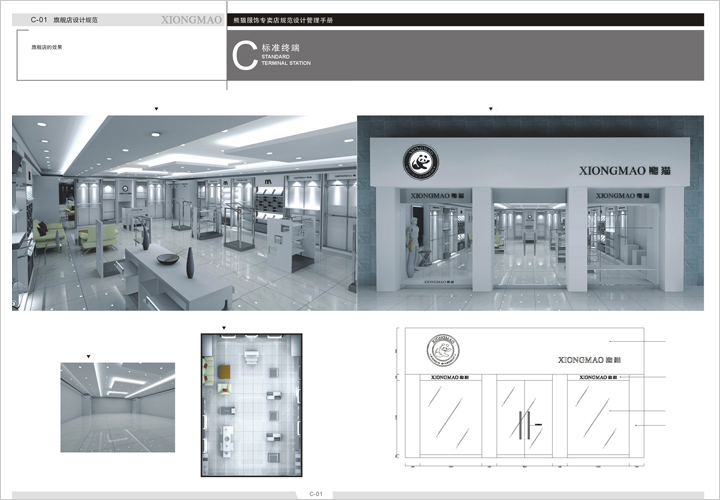Click the small sign above the storefront render's right window
The width and height of the screenshot is (720, 500).
623,196
